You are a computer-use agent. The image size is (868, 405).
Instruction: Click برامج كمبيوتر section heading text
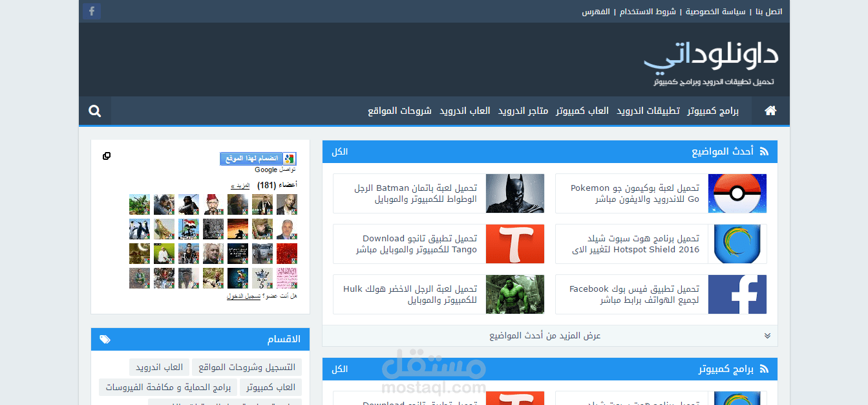pyautogui.click(x=726, y=369)
